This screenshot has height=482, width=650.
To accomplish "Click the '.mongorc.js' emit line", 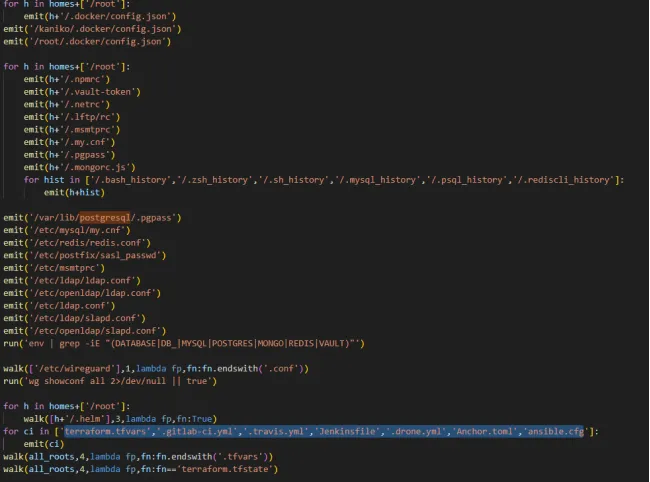I will pyautogui.click(x=78, y=167).
